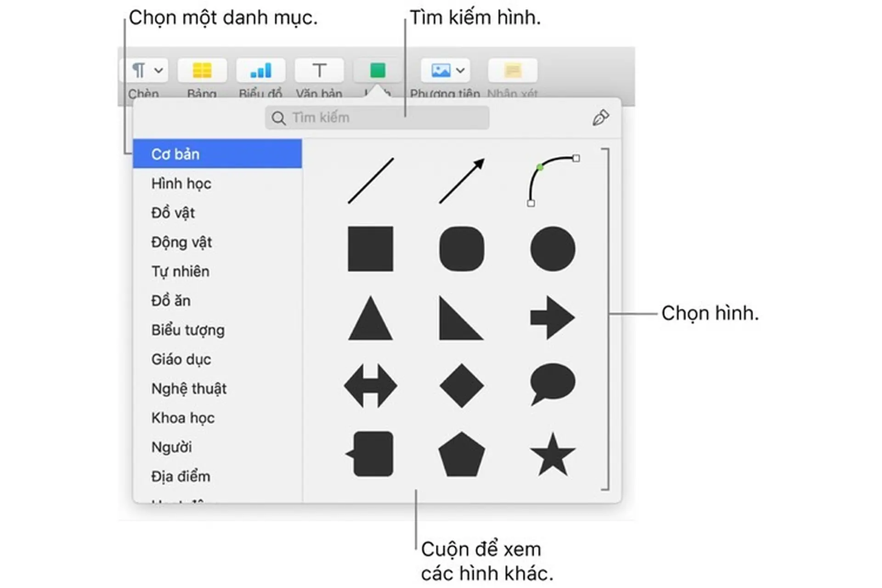Click the green shape toolbar button
The image size is (882, 588).
pos(378,70)
